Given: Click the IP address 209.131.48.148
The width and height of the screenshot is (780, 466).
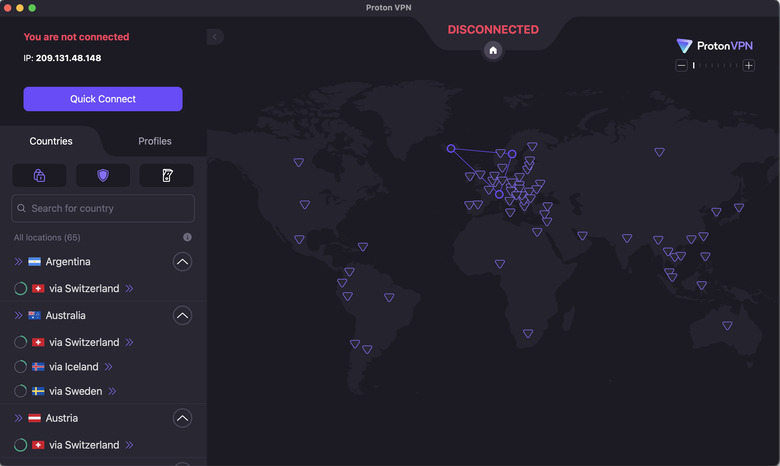Looking at the screenshot, I should (68, 58).
